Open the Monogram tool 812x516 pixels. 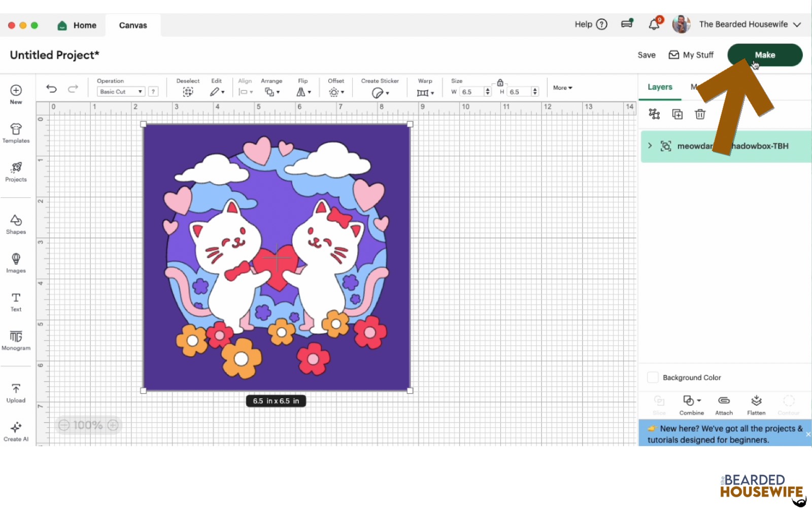(16, 340)
